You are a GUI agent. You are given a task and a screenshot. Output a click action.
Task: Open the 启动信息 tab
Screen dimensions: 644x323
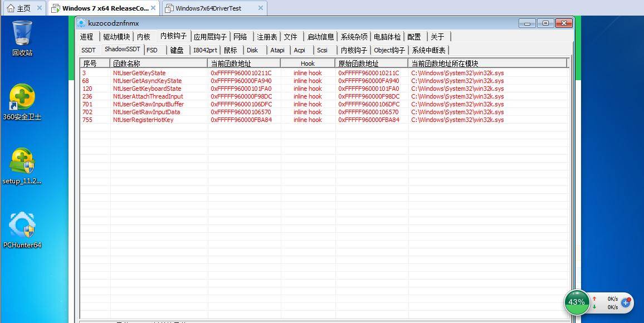(320, 37)
